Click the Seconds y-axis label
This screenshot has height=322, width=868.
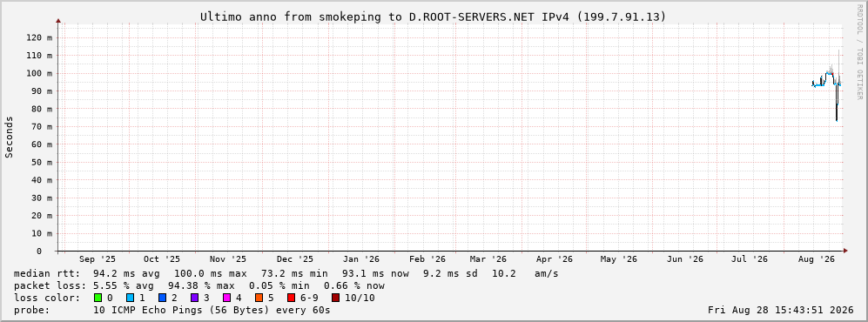[x=10, y=138]
